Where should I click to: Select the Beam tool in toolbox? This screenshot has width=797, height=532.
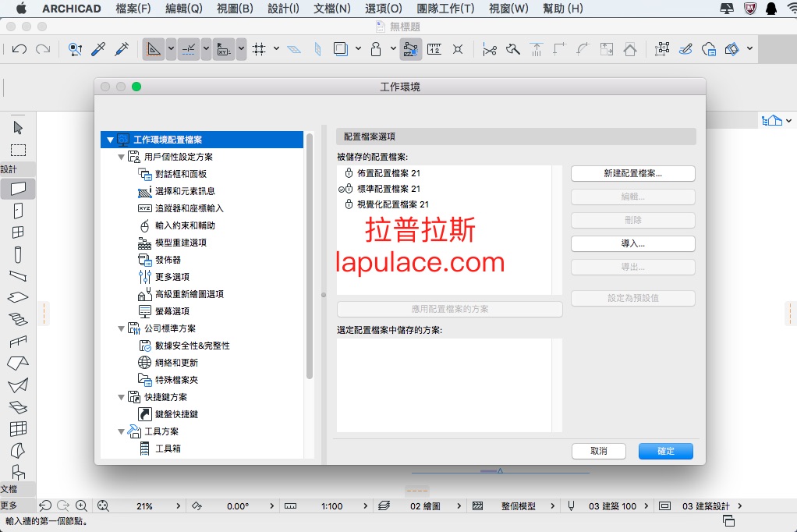18,276
